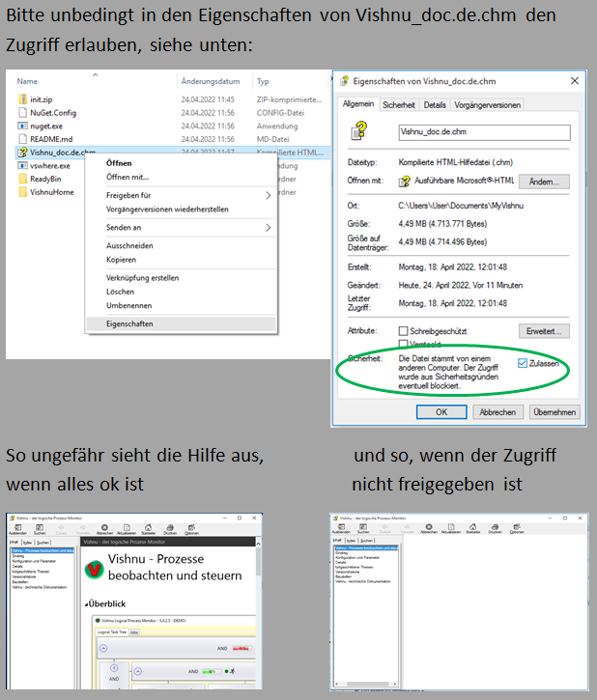Select Details topic in the blank help window

point(341,563)
